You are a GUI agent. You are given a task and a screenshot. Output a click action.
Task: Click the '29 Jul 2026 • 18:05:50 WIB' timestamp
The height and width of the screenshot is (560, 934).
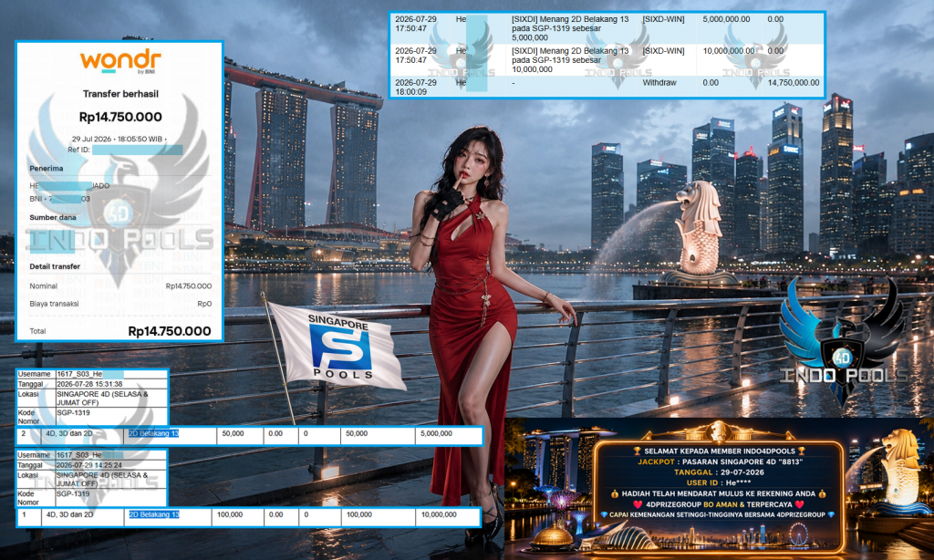119,139
